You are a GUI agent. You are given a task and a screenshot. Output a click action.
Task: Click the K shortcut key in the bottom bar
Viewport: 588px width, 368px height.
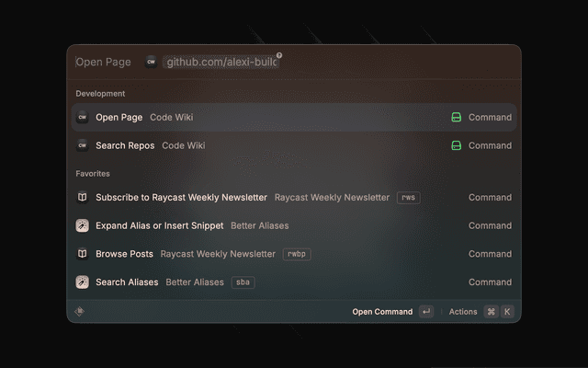[506, 312]
